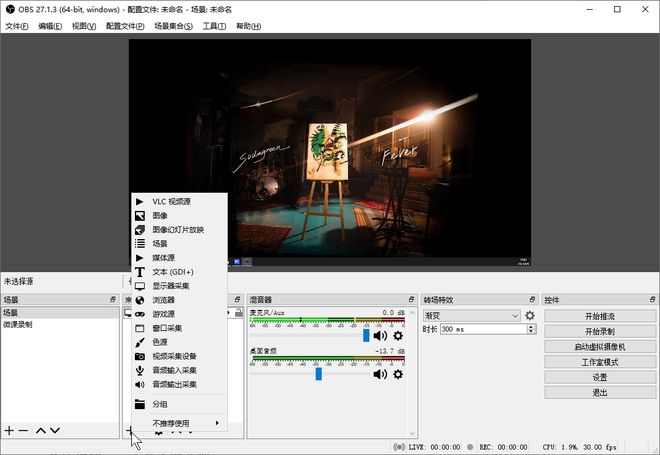
Task: Adjust the 桌面音频 volume slider
Action: pos(318,374)
